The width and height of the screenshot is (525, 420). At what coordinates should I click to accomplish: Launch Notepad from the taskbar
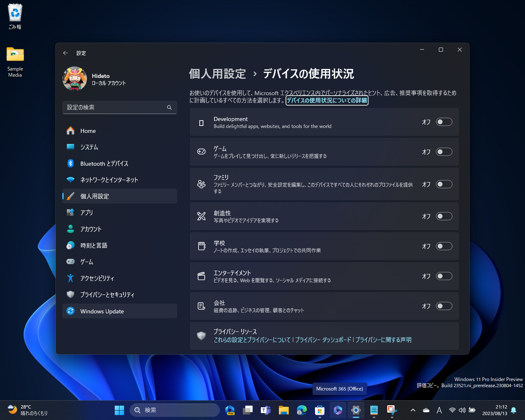coord(374,410)
